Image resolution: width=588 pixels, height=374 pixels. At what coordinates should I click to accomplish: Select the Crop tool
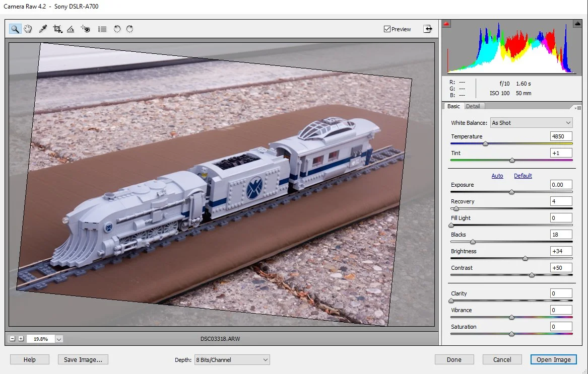pos(57,29)
